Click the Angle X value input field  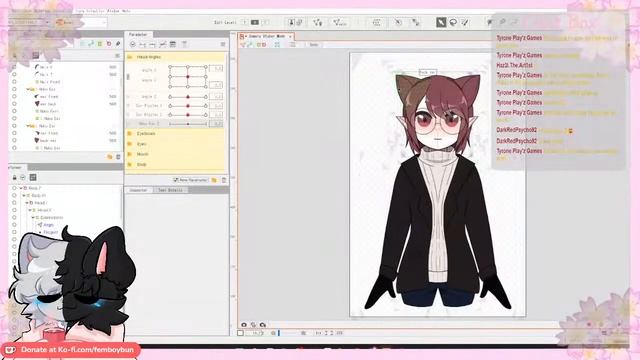(x=216, y=68)
